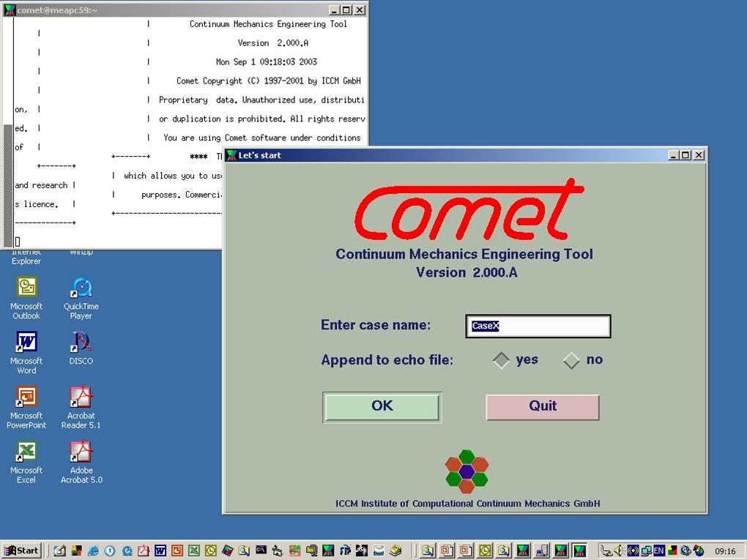
Task: Select Acrobat Reader 5.1 desktop icon
Action: [81, 407]
